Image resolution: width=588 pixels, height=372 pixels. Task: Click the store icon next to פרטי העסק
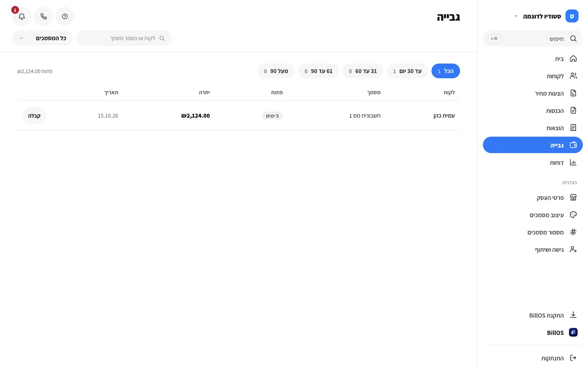573,197
